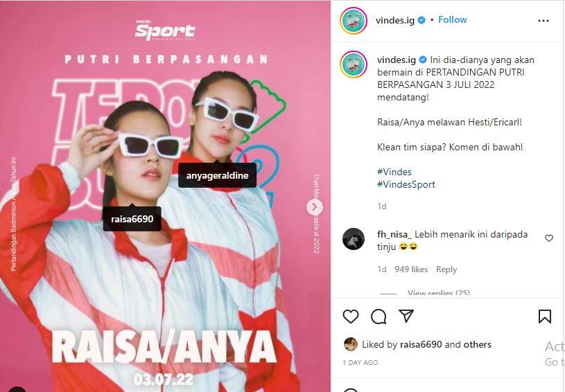
Task: Open the raisa6690 photo tag
Action: pos(132,219)
